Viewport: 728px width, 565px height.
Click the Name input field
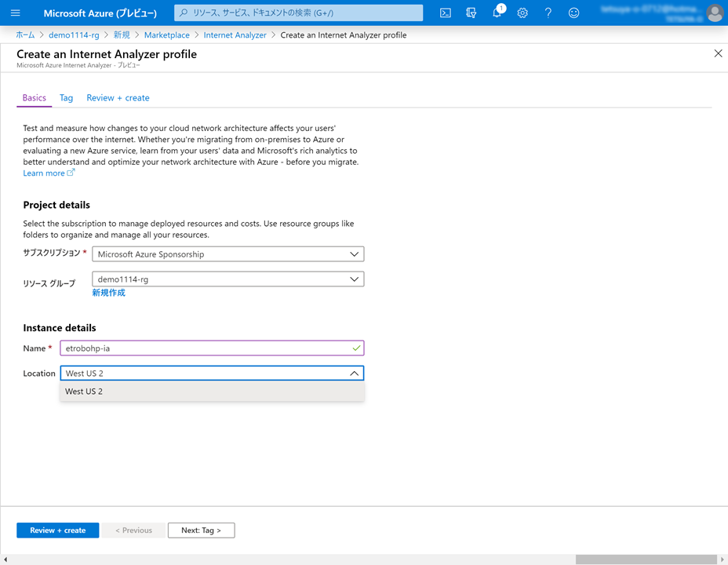tap(204, 348)
